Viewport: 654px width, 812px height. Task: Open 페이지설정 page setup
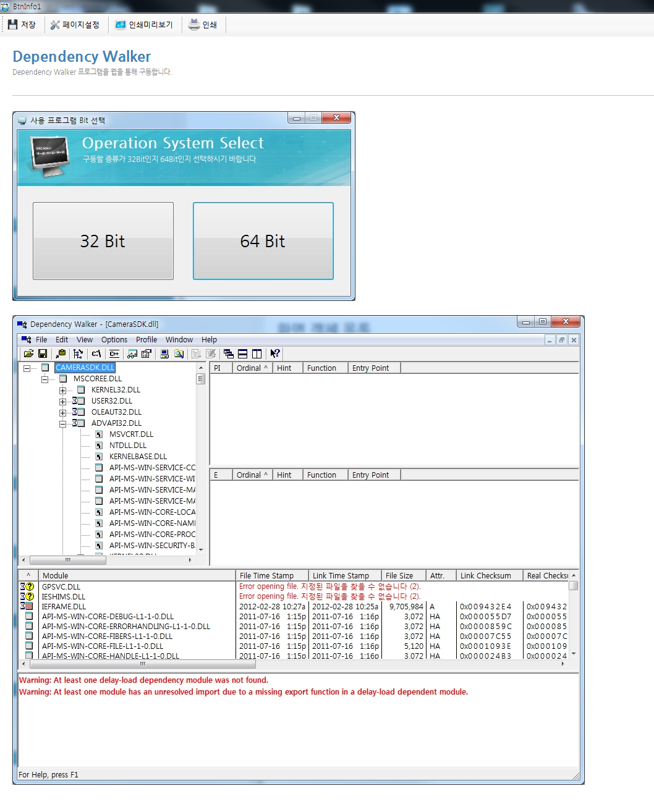(75, 25)
